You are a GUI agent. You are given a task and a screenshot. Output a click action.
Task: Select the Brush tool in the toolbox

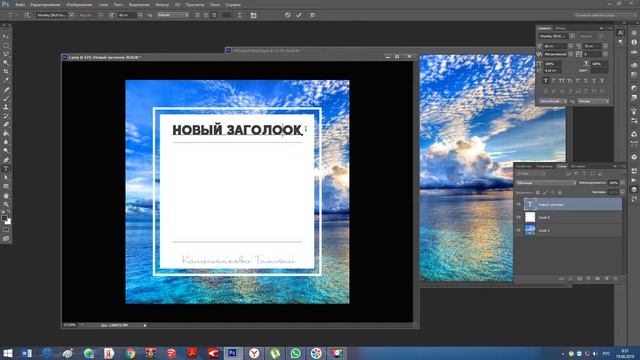tap(6, 98)
